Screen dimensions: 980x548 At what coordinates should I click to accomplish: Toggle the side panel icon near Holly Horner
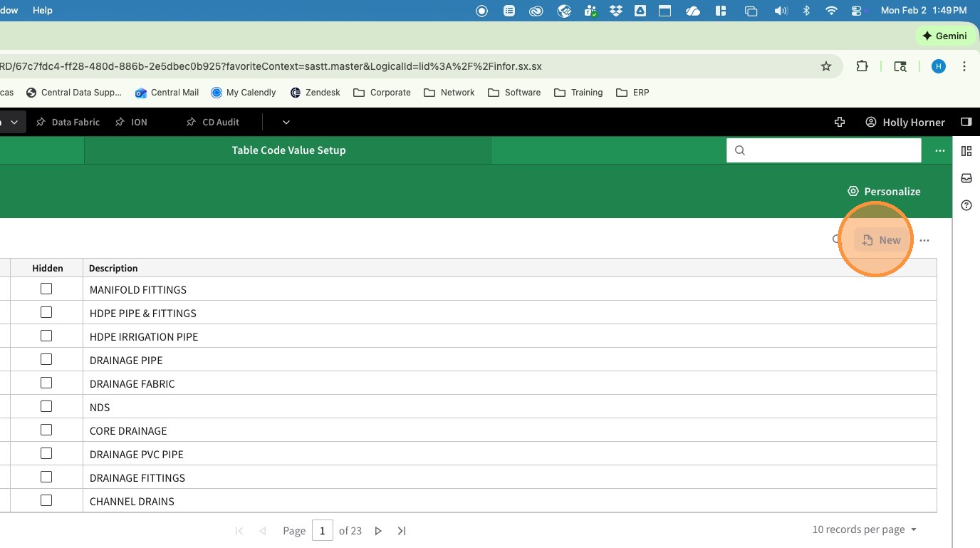pos(966,122)
